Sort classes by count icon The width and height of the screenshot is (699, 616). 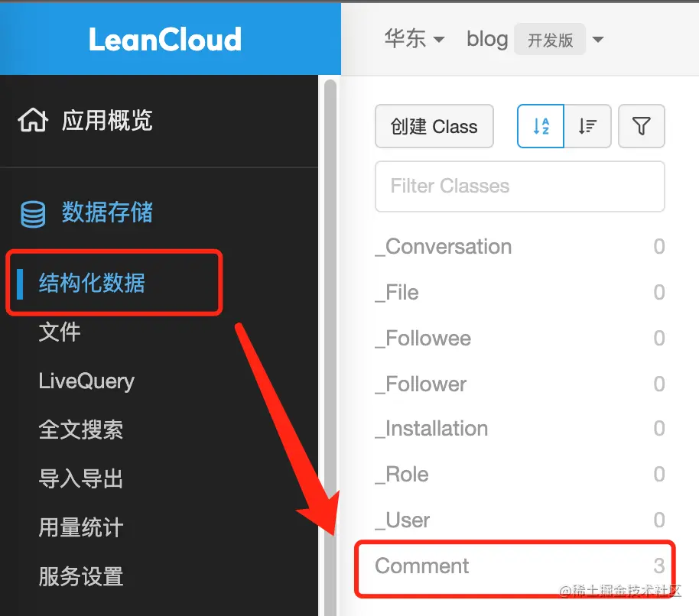point(587,126)
